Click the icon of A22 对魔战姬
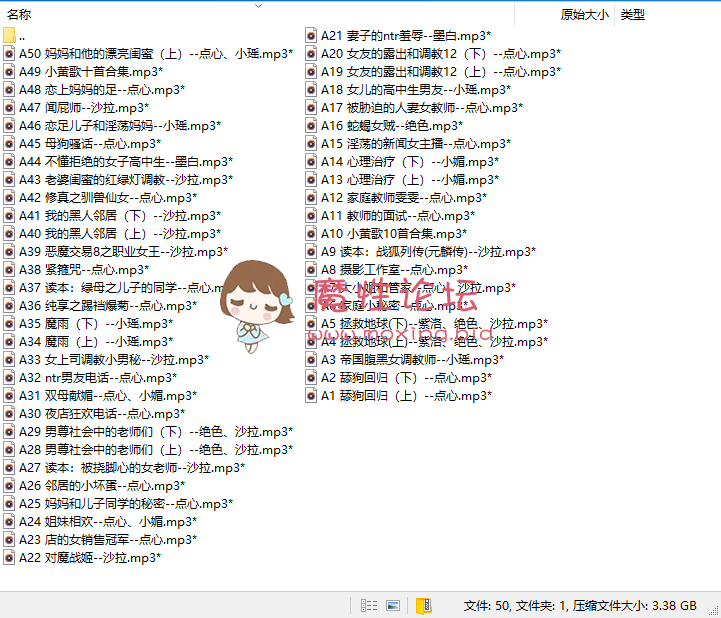The image size is (721, 618). click(x=9, y=558)
